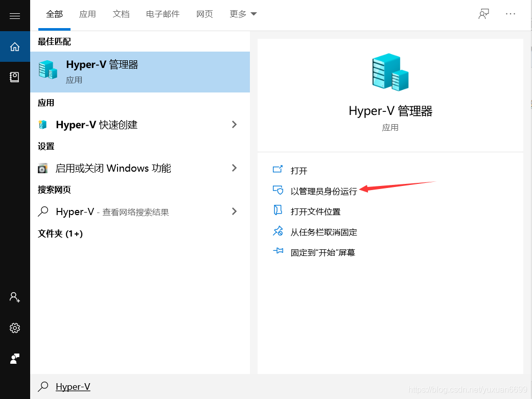The height and width of the screenshot is (399, 532).
Task: Switch to the 全部 tab
Action: [x=54, y=14]
